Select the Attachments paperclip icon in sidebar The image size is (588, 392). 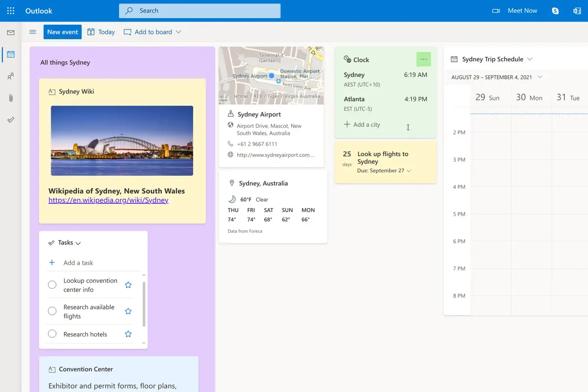coord(11,98)
